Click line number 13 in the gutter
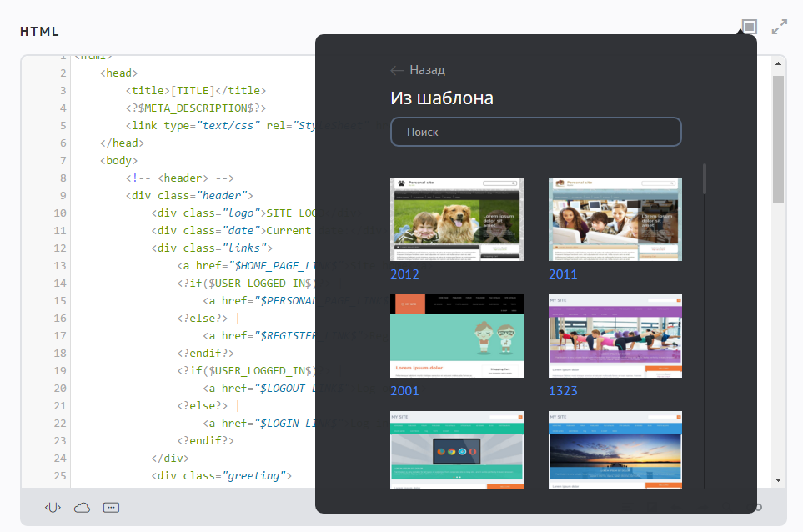 coord(59,265)
